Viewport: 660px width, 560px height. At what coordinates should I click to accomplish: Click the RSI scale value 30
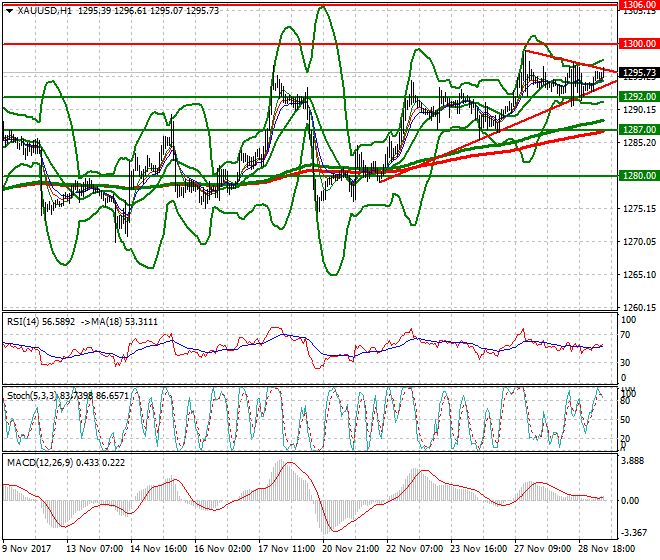pyautogui.click(x=626, y=363)
